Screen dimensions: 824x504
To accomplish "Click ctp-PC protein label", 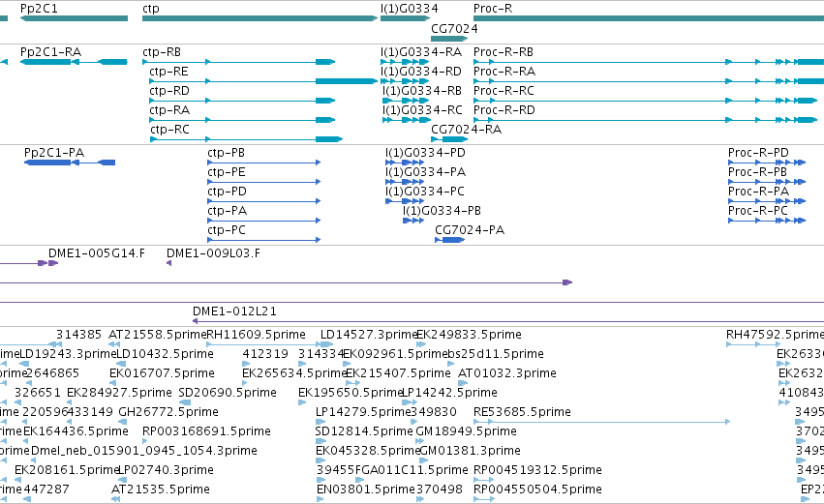I will (226, 230).
